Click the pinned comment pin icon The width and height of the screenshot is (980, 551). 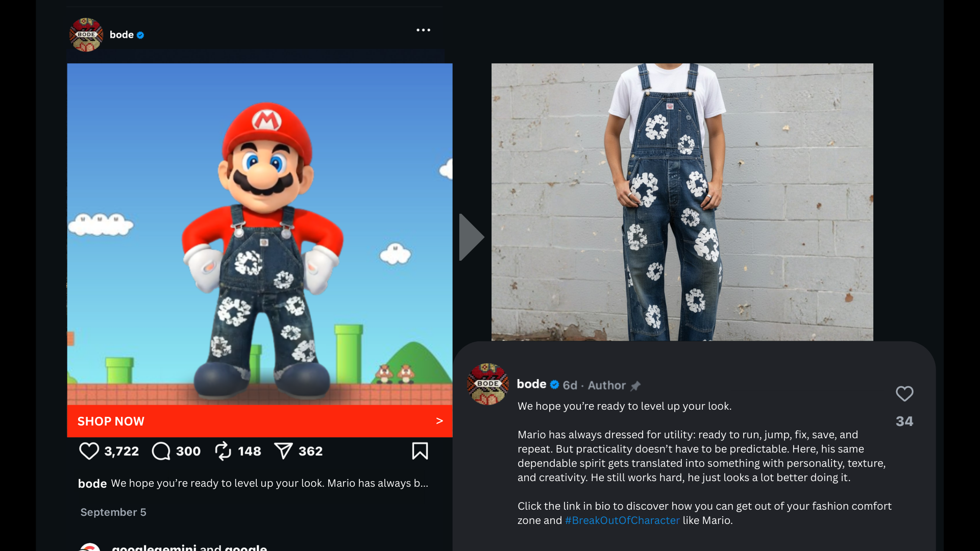[x=635, y=386]
